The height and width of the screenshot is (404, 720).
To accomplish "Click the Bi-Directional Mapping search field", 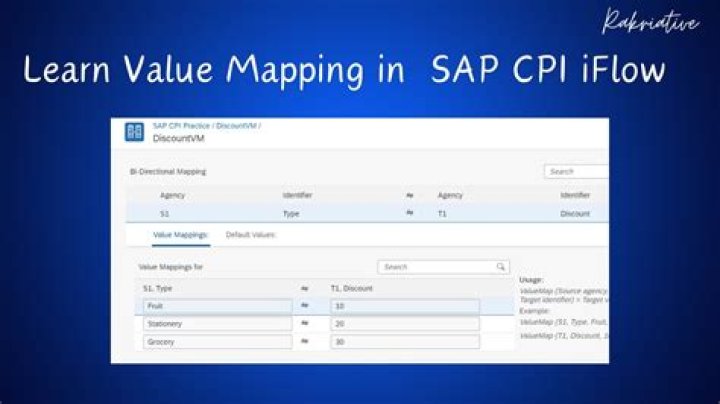I will [x=577, y=171].
